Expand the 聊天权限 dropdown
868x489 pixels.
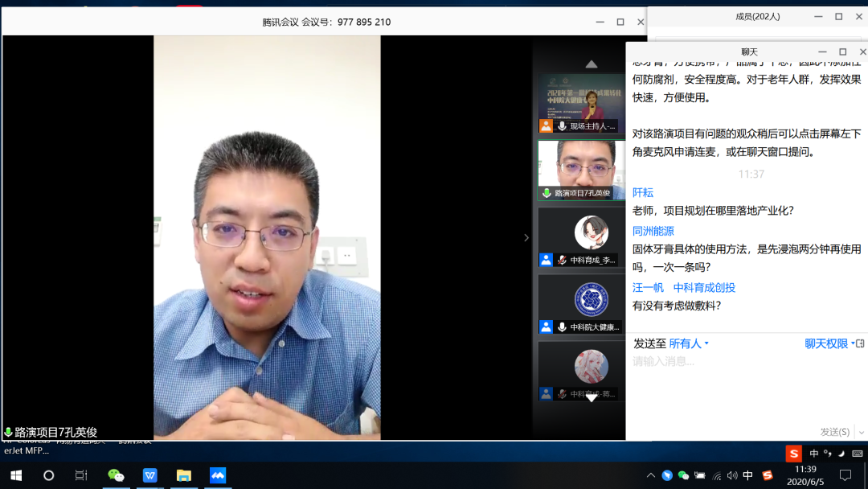(x=829, y=343)
